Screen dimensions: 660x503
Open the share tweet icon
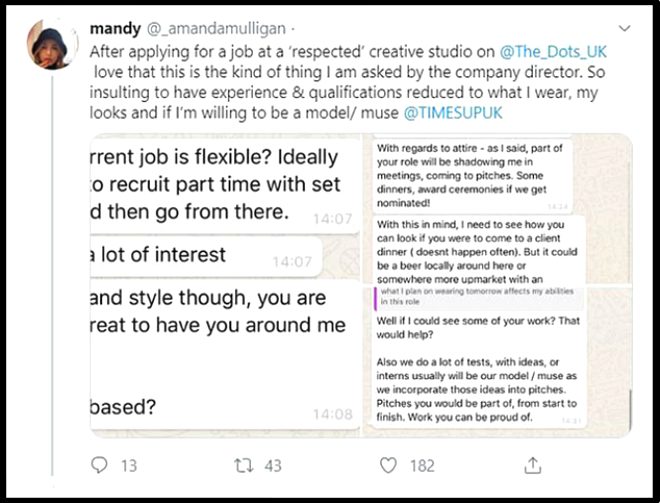pyautogui.click(x=533, y=465)
